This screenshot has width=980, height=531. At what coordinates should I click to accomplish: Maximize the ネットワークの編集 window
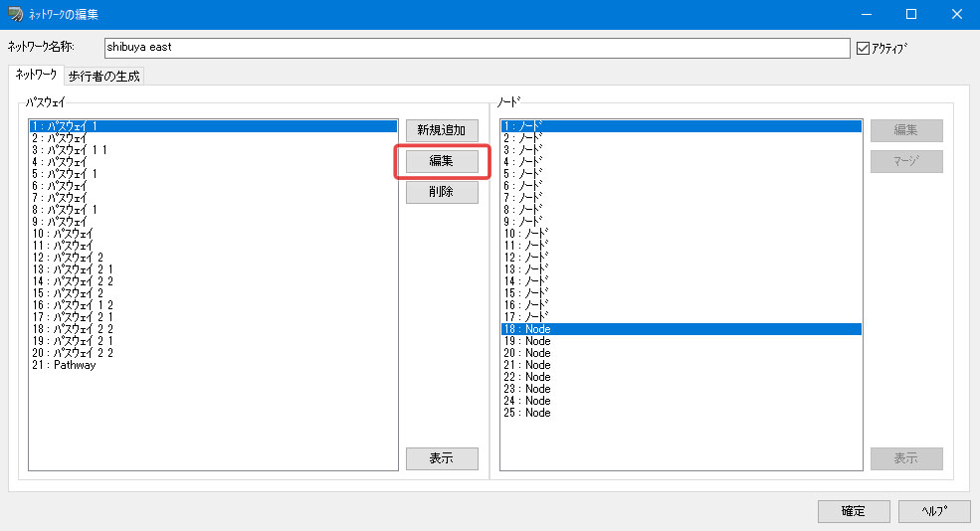911,14
